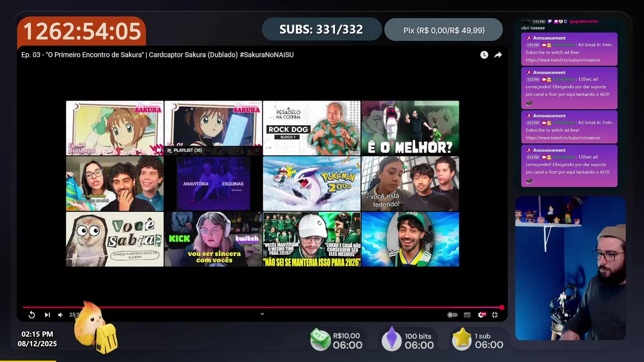Skip to the next video
644x362 pixels.
(x=47, y=315)
